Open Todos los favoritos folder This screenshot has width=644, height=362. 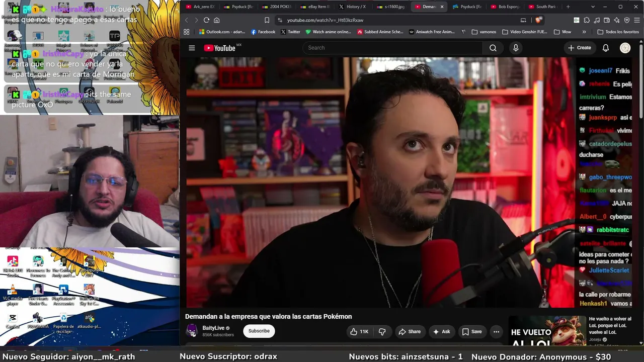pos(618,32)
